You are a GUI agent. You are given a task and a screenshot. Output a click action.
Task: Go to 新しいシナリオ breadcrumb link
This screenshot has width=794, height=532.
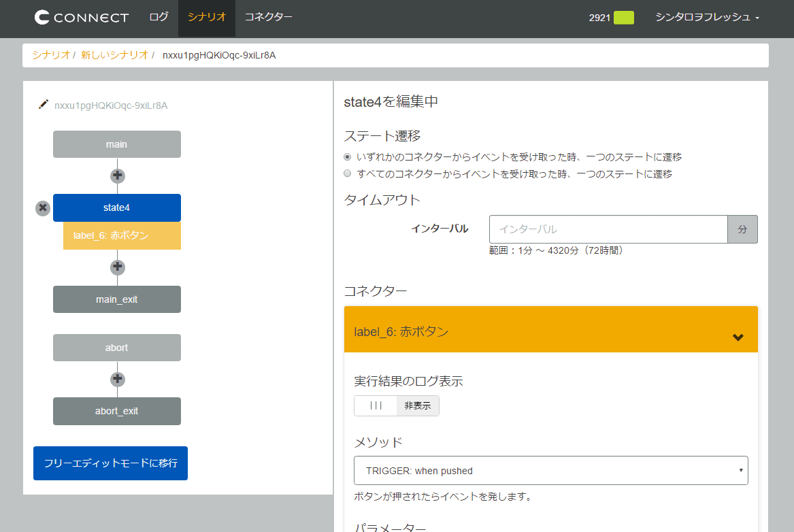point(114,55)
